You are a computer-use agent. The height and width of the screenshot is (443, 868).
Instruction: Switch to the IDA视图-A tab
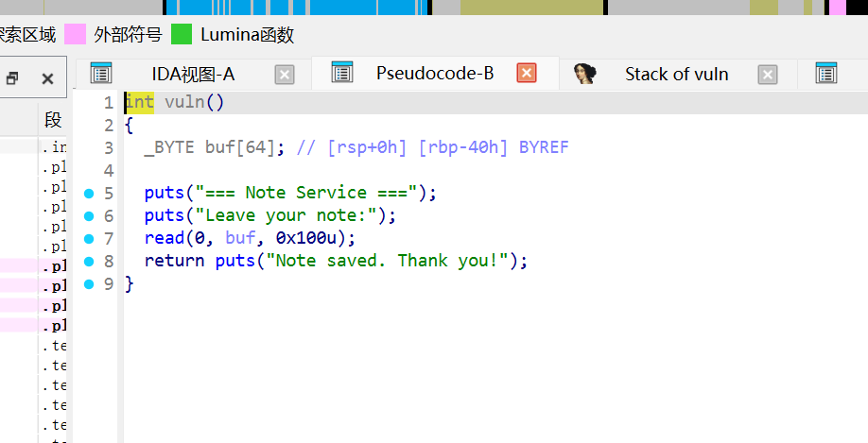[193, 74]
